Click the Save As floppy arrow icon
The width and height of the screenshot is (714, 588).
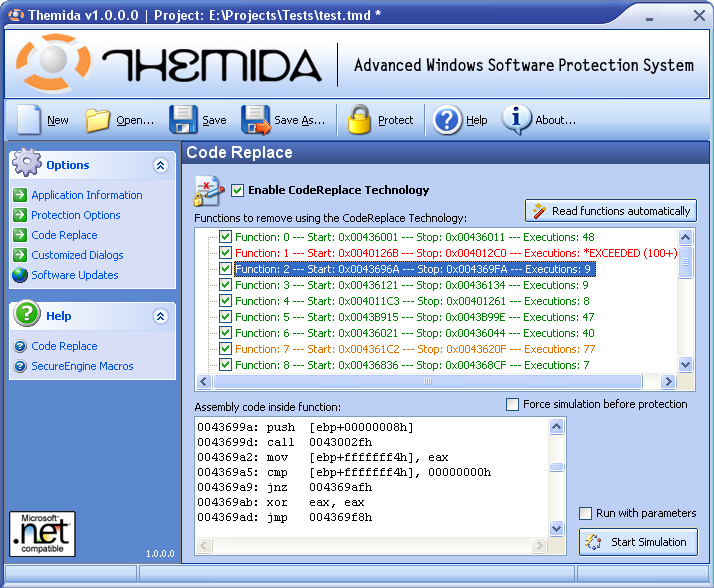tap(255, 120)
